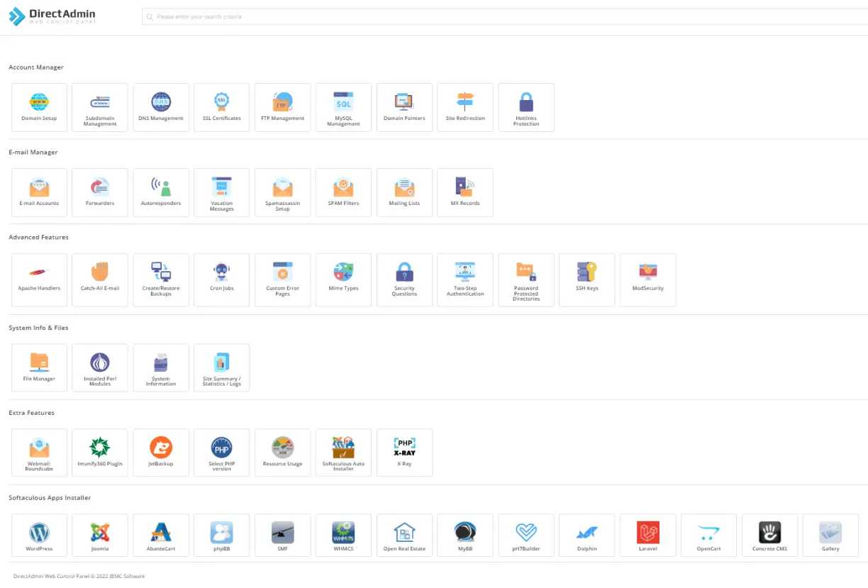Open Mime Types

[343, 279]
